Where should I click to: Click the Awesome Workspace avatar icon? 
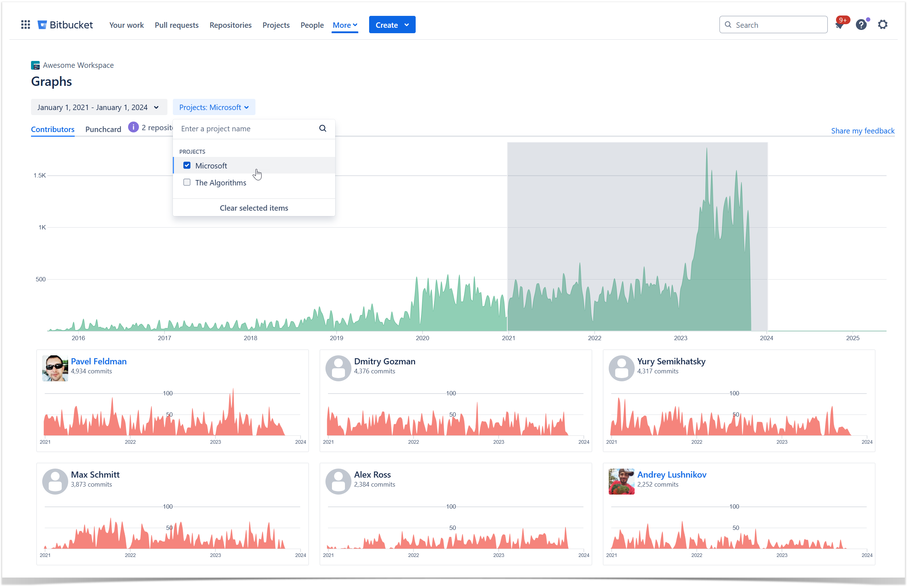click(x=35, y=65)
